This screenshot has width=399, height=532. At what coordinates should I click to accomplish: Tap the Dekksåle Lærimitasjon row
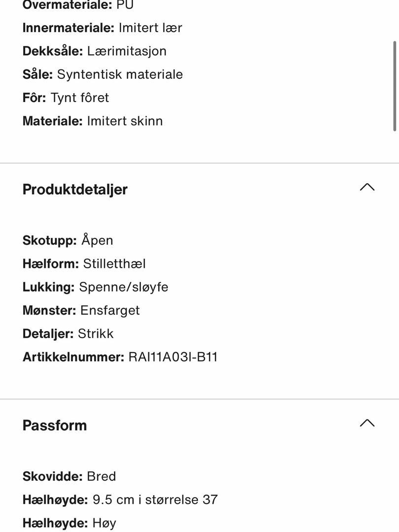[94, 51]
